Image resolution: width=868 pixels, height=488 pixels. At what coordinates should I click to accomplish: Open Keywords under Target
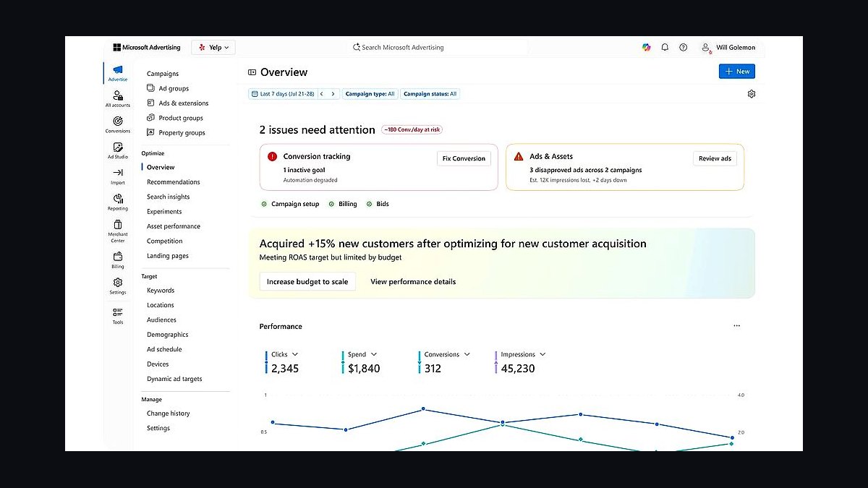tap(161, 291)
